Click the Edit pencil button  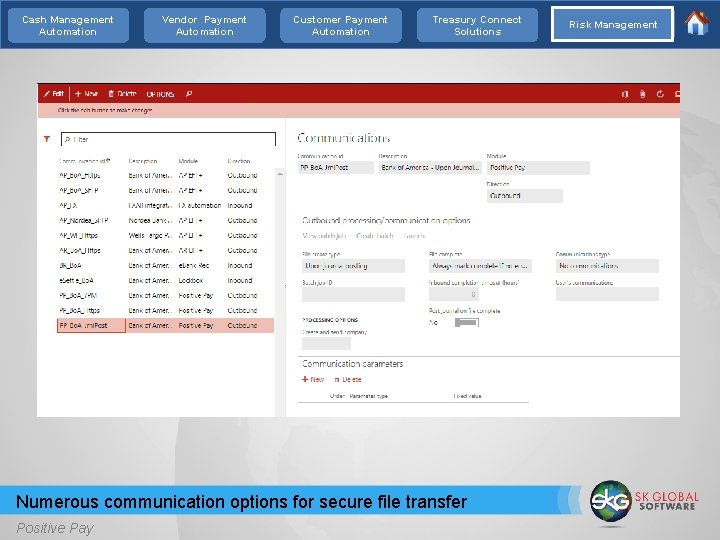click(54, 94)
